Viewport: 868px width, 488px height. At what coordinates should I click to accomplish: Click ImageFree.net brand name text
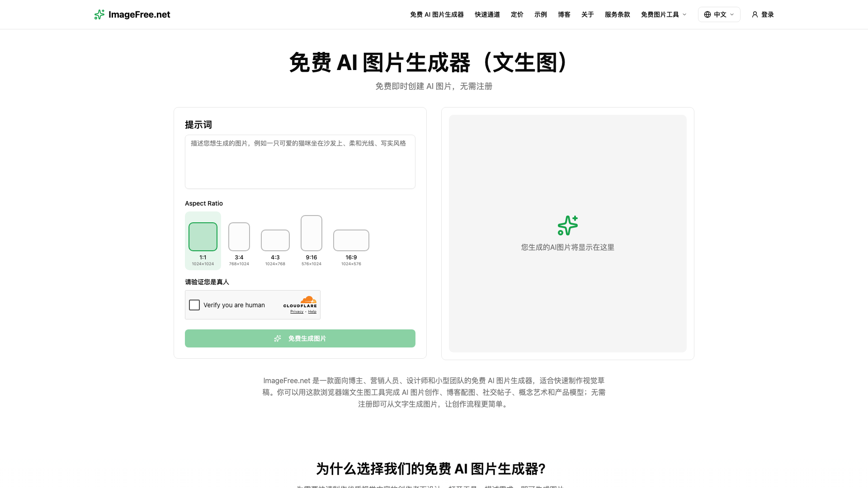(139, 14)
